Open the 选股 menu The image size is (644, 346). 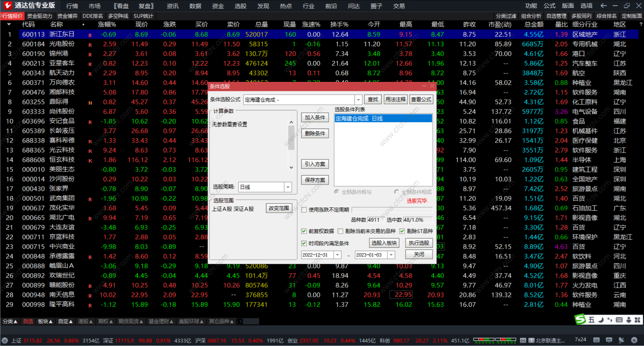tap(240, 6)
